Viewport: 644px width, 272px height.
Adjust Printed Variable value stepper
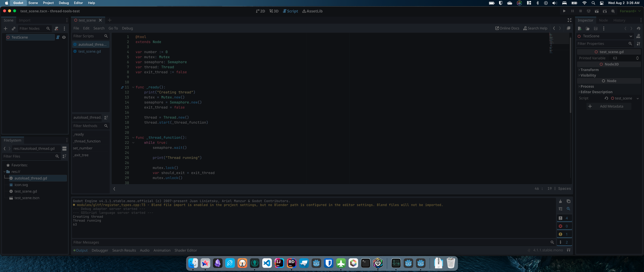[x=637, y=58]
